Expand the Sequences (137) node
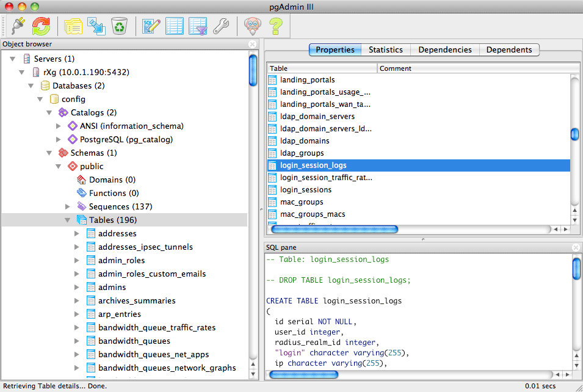The width and height of the screenshot is (583, 392). click(67, 206)
